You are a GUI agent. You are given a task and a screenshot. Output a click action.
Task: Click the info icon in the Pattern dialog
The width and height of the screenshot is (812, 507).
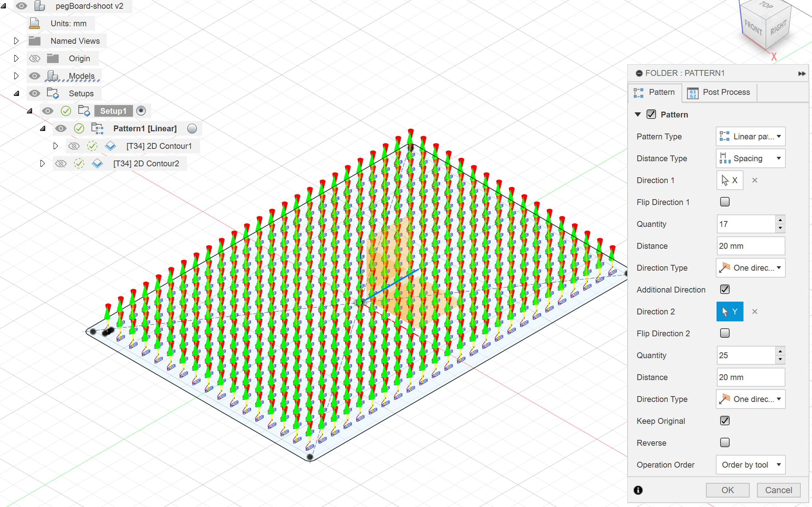pos(638,490)
